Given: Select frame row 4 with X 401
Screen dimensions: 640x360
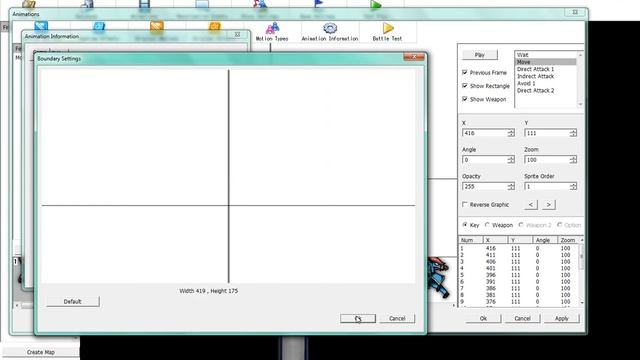Looking at the screenshot, I should pos(518,268).
